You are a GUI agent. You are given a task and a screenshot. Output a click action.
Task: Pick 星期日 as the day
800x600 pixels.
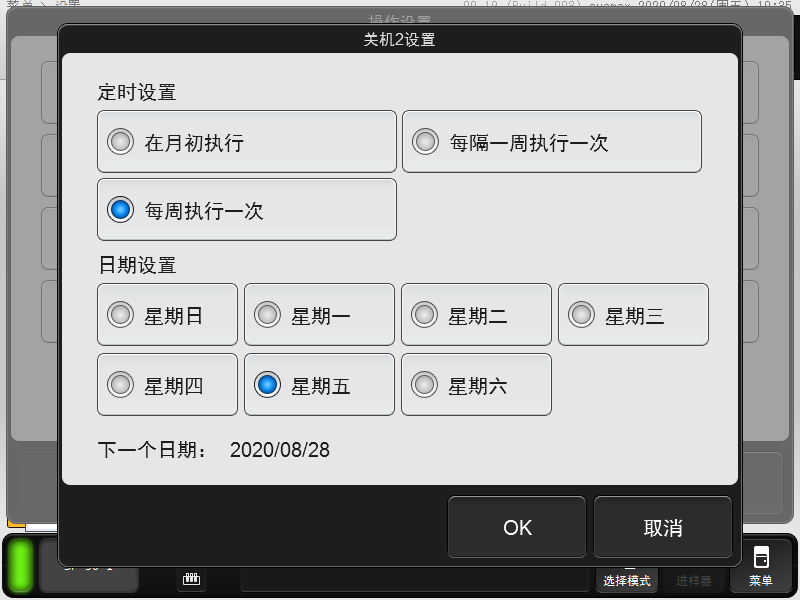167,315
